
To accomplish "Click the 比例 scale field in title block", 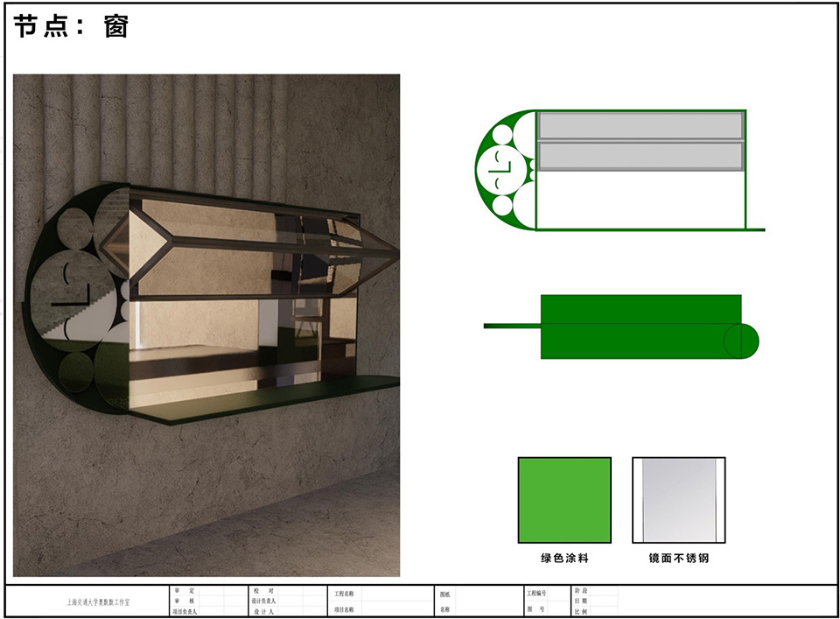I will [578, 612].
